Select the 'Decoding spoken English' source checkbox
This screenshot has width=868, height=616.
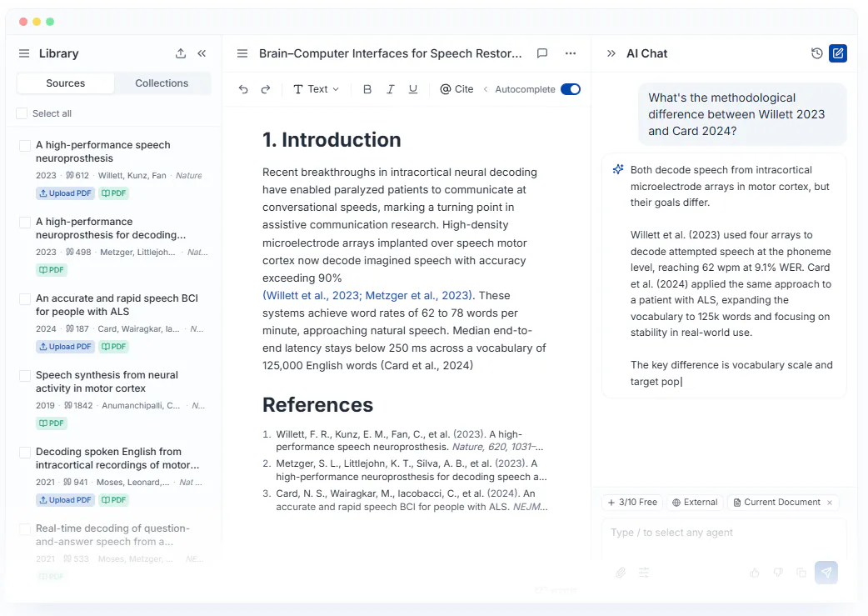coord(25,453)
